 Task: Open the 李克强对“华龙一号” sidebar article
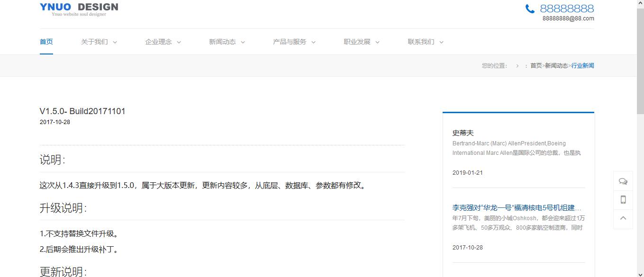pyautogui.click(x=517, y=207)
